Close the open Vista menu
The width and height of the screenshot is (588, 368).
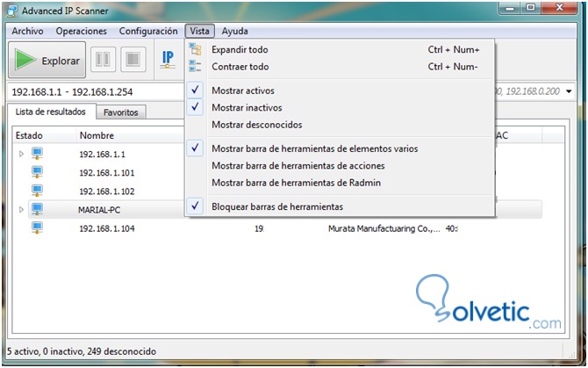tap(199, 31)
